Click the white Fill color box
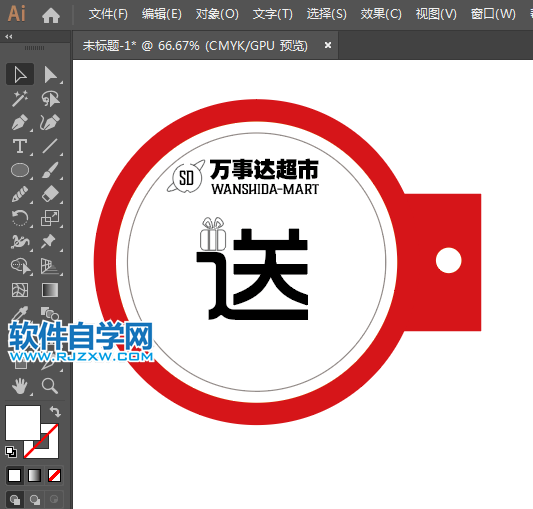The height and width of the screenshot is (509, 533). (23, 423)
